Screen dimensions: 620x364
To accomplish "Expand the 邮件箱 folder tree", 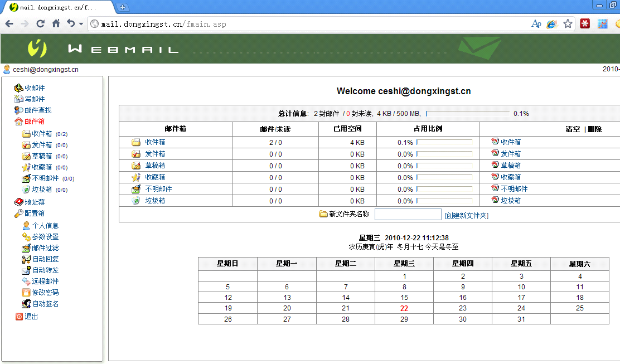I will tap(19, 122).
